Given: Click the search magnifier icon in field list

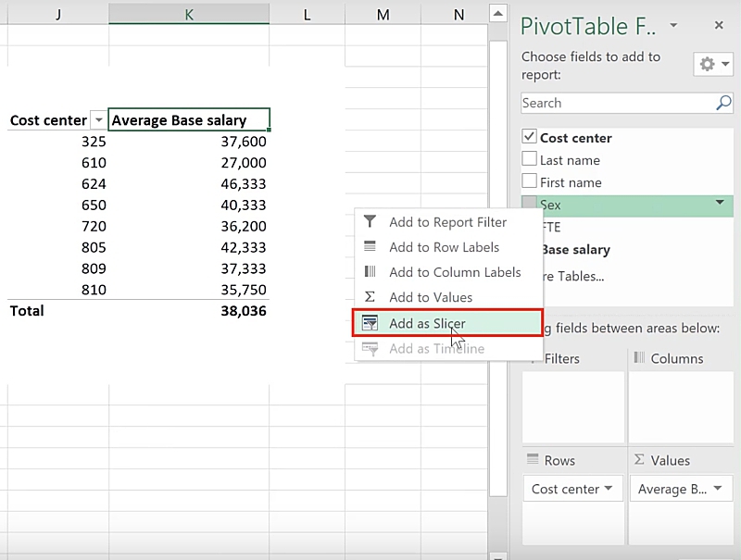Looking at the screenshot, I should pyautogui.click(x=723, y=103).
